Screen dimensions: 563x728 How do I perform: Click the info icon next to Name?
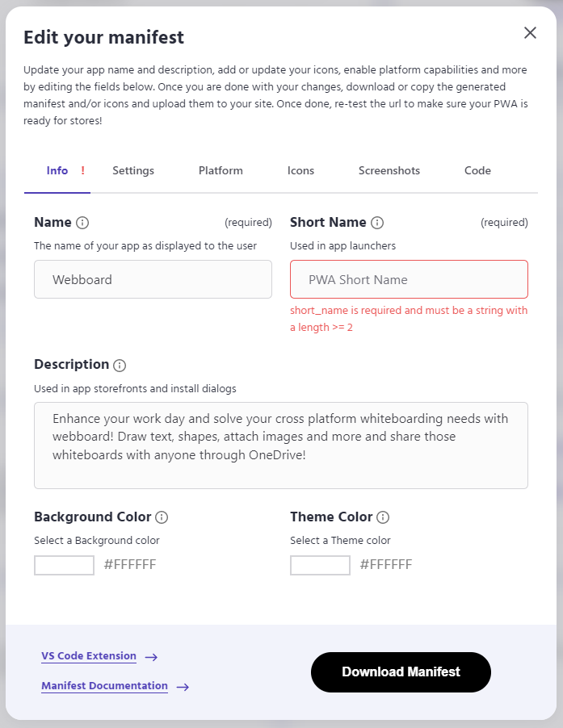point(82,223)
